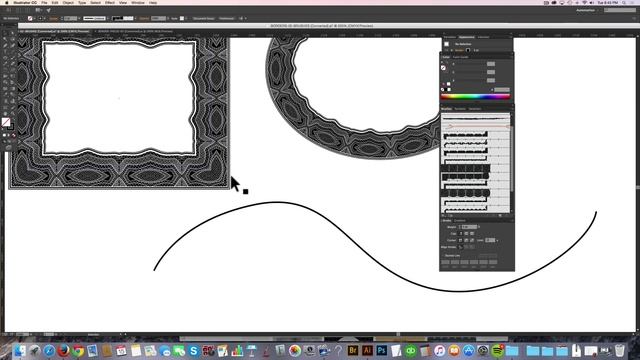
Task: Open the Trash in the Dock
Action: coord(620,350)
